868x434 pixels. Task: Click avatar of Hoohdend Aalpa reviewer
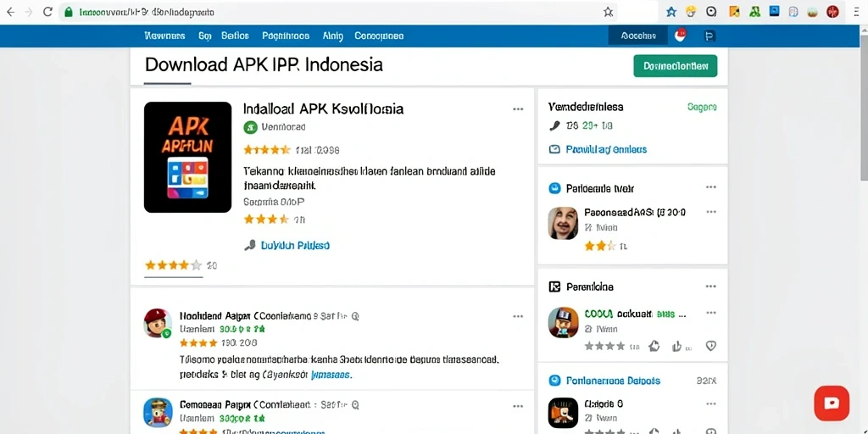click(x=158, y=323)
